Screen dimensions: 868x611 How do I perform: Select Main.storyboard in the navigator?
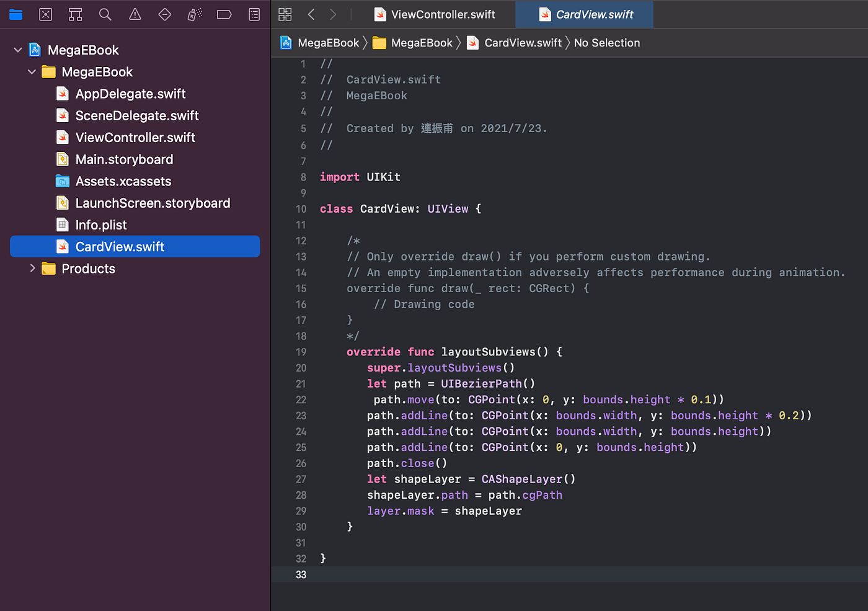123,159
